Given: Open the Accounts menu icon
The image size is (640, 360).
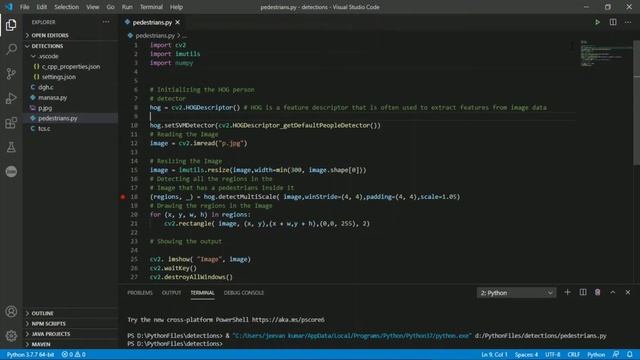Looking at the screenshot, I should (x=11, y=312).
